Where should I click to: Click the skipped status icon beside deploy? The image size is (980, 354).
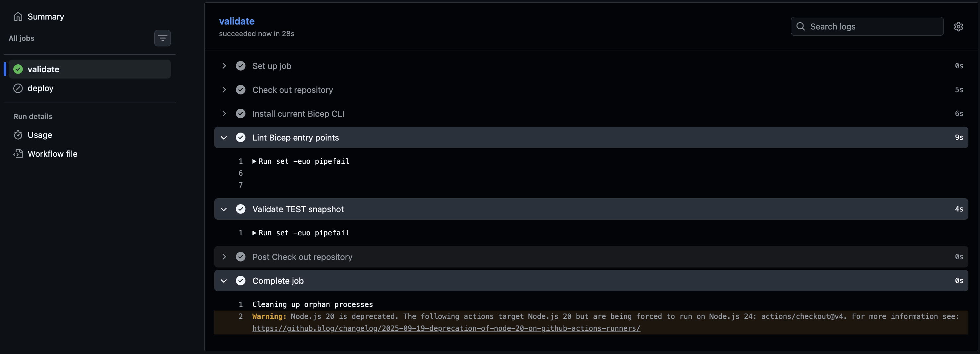pyautogui.click(x=18, y=88)
